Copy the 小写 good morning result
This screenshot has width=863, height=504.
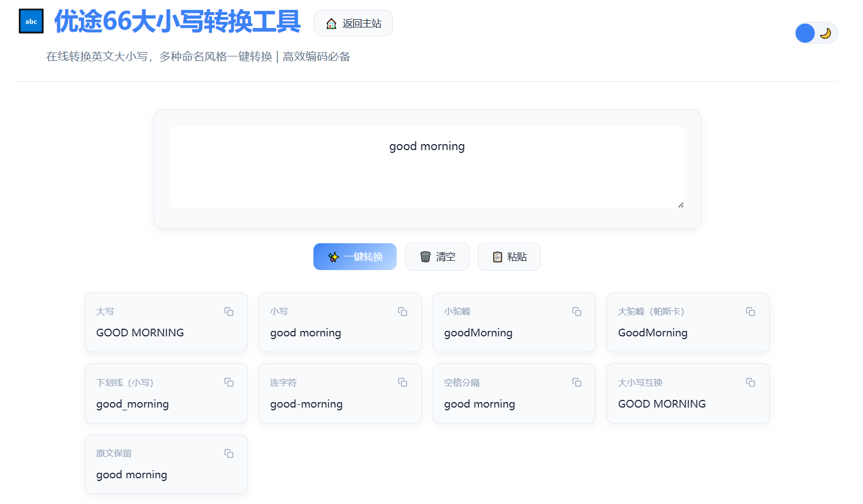tap(403, 312)
